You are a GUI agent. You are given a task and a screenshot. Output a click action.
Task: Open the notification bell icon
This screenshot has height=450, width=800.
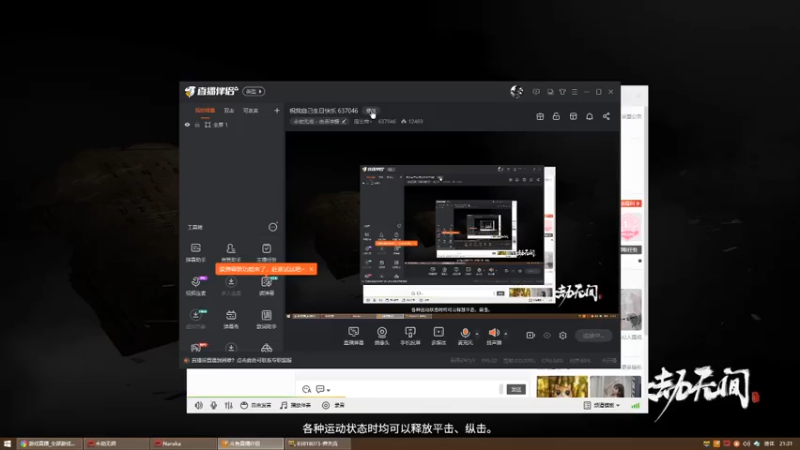[x=589, y=116]
